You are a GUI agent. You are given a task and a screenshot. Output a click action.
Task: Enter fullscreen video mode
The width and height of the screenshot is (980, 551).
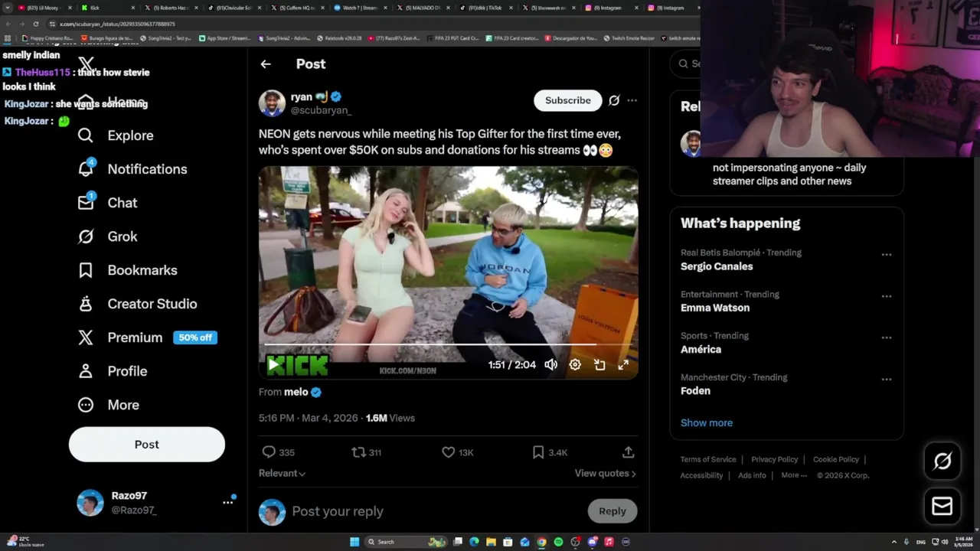coord(623,365)
